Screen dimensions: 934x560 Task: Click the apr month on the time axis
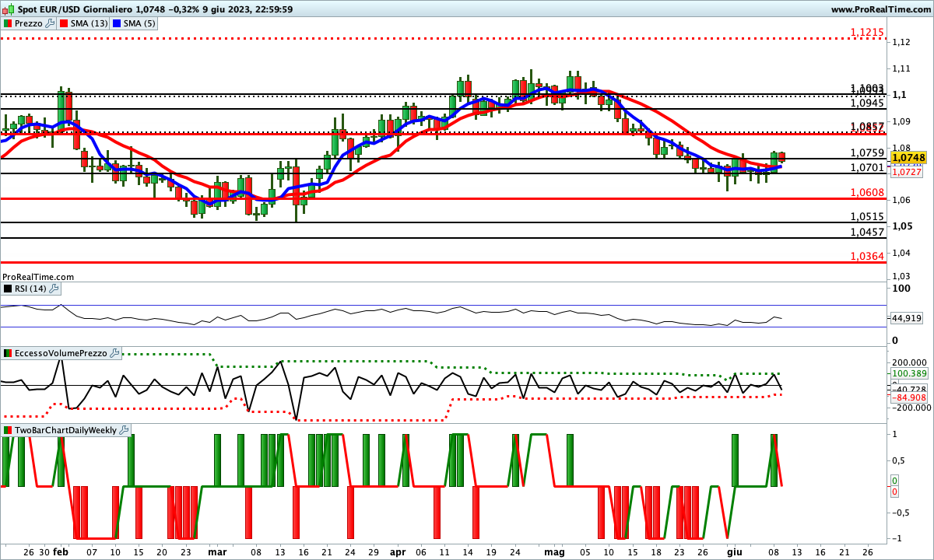(398, 551)
